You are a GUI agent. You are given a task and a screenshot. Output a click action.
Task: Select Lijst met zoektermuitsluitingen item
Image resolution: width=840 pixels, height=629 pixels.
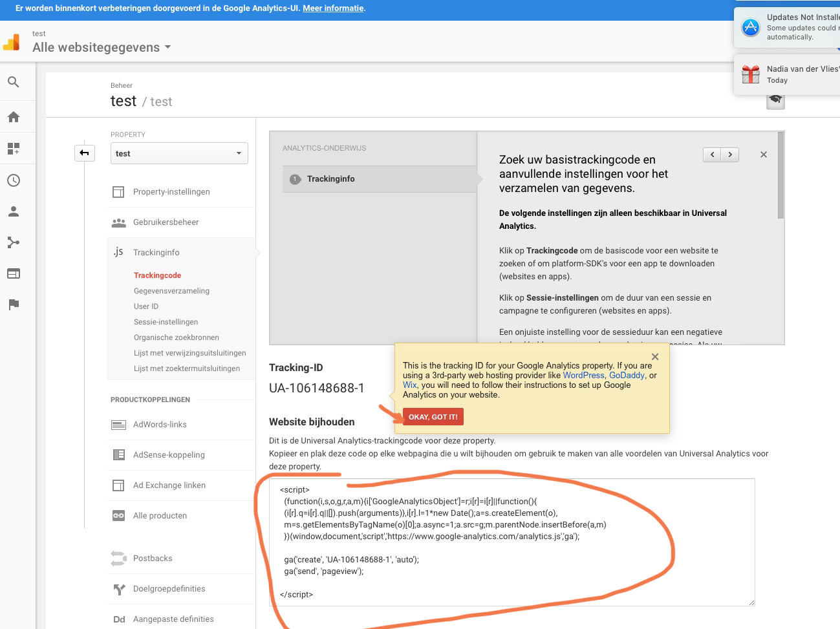187,368
